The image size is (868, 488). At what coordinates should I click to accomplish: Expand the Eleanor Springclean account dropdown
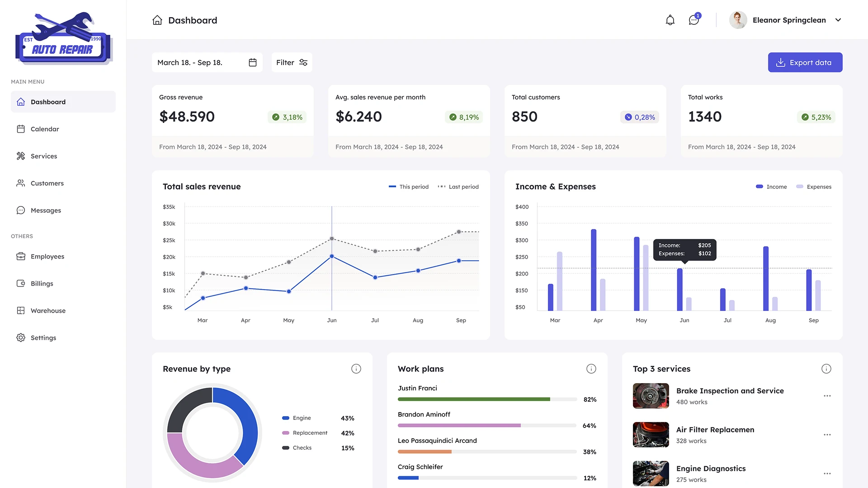click(839, 20)
